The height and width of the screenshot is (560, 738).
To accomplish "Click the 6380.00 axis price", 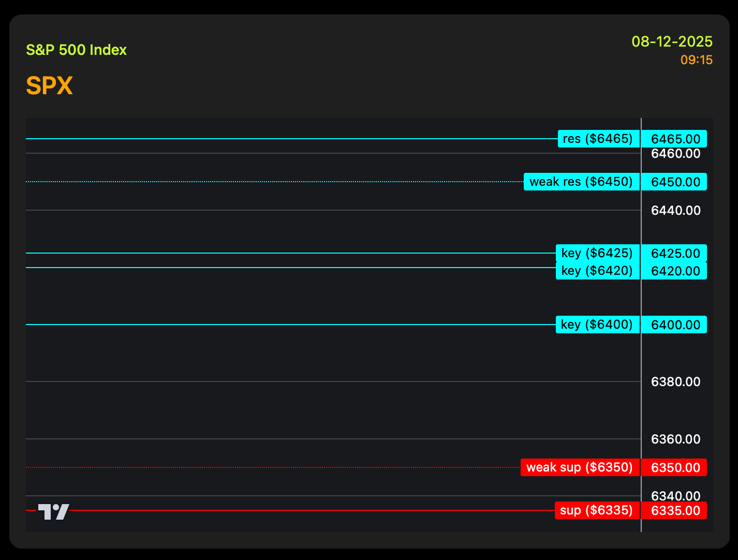I will pos(676,382).
